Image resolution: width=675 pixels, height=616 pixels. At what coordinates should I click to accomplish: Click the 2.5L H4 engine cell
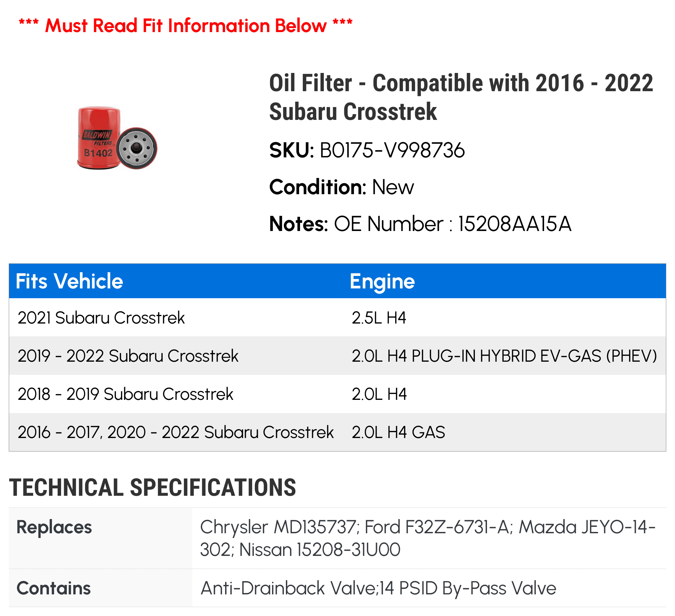379,318
